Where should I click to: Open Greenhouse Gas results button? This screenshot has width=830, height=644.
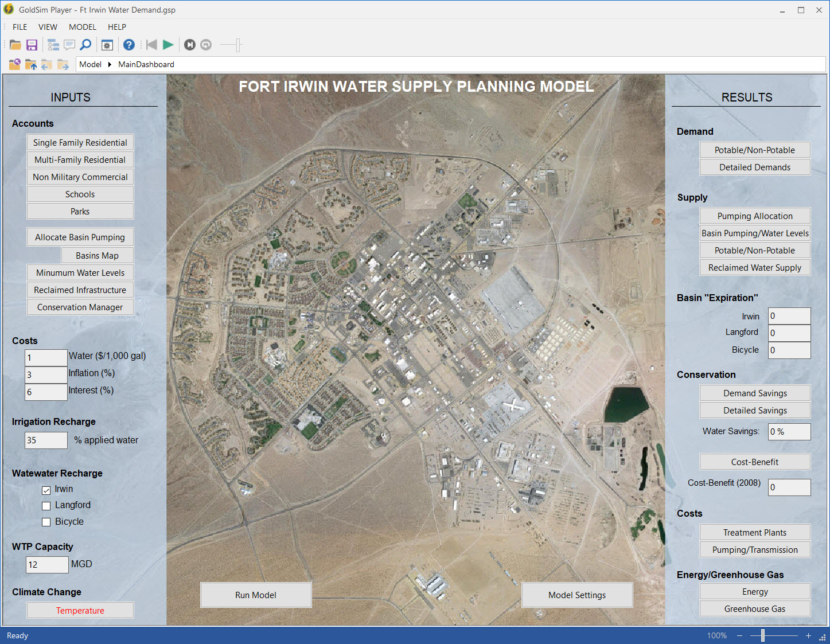[x=755, y=608]
